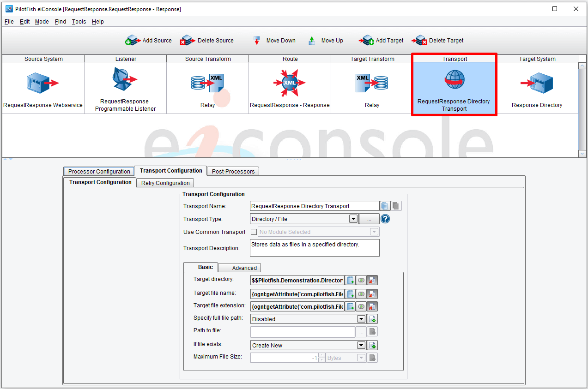This screenshot has width=588, height=389.
Task: Click the green-plus icon beside If file exists
Action: [x=372, y=345]
